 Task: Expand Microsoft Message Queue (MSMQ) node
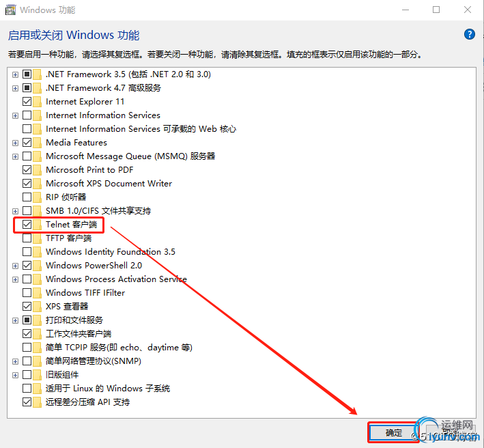point(15,156)
